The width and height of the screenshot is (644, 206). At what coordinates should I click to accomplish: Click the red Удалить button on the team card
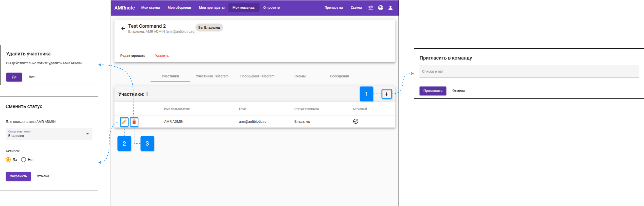coord(162,56)
